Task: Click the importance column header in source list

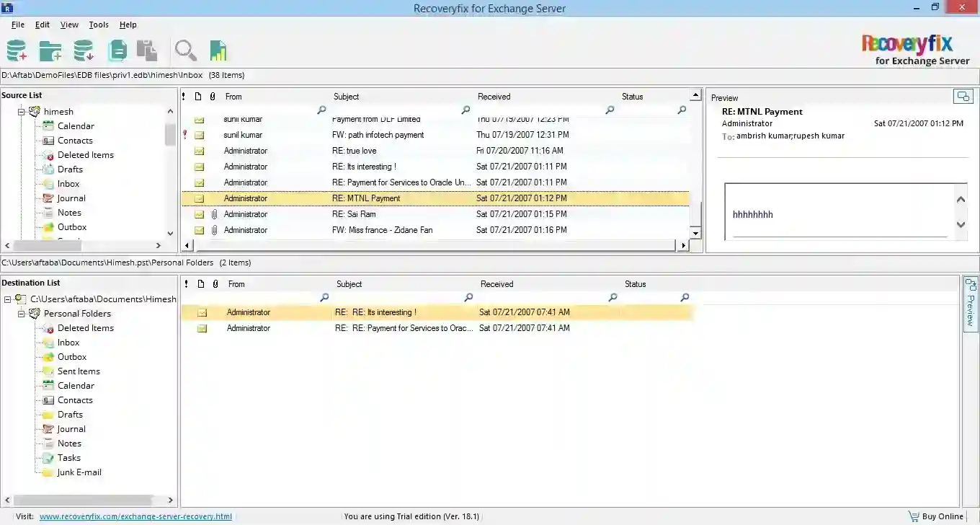Action: [x=184, y=97]
